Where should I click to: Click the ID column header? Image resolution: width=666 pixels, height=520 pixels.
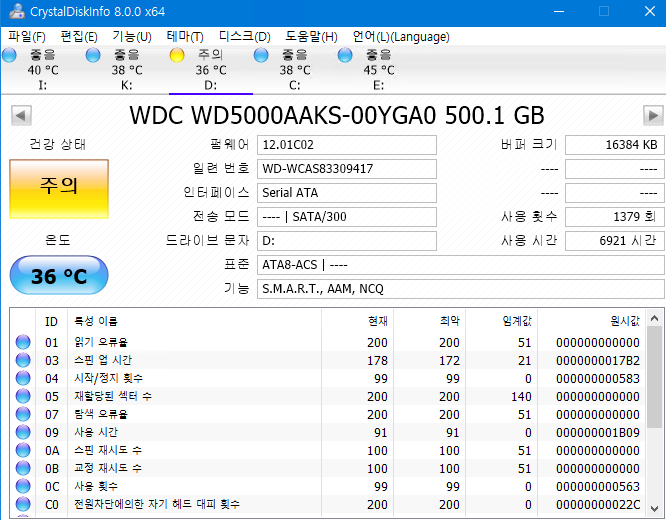tap(51, 322)
